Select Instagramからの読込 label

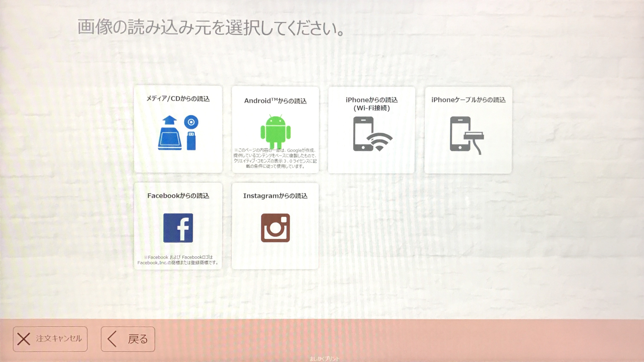click(275, 196)
